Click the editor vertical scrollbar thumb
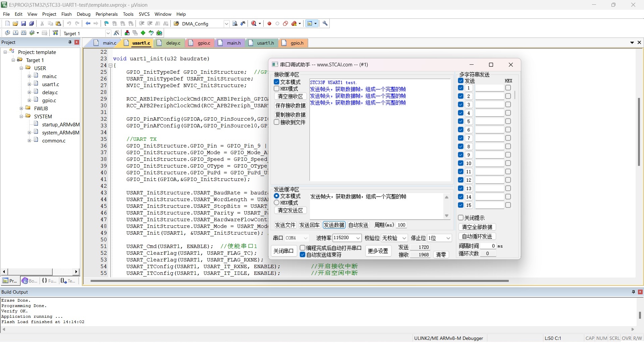The width and height of the screenshot is (644, 362). pyautogui.click(x=639, y=132)
